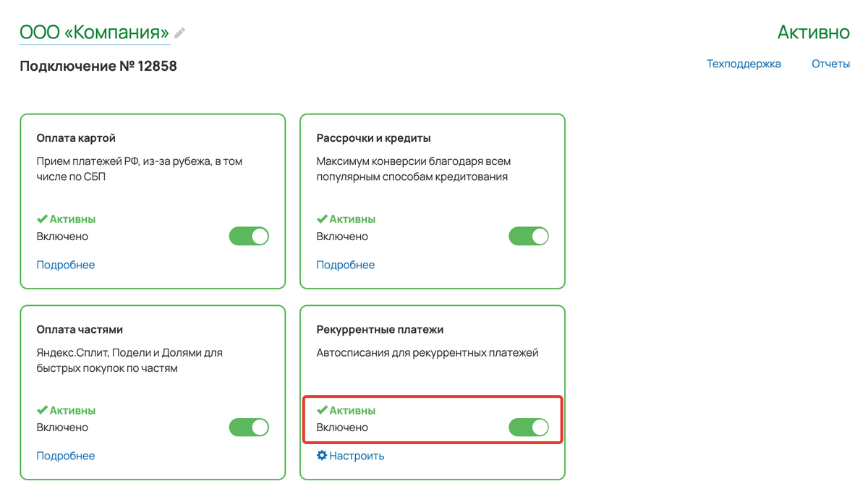Viewport: 868px width, 489px height.
Task: Click the Подключение № 12858 heading
Action: pyautogui.click(x=98, y=66)
